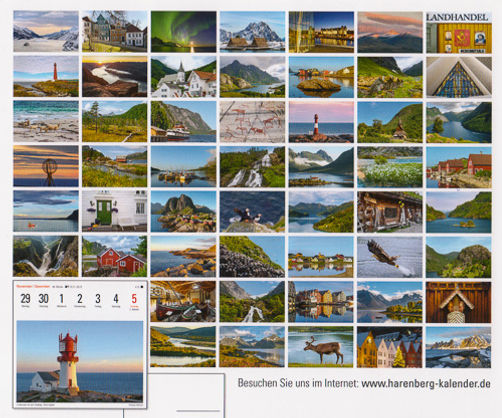Select the misty mountains over fjord thumbnail
Image resolution: width=502 pixels, height=418 pixels.
pos(321,167)
